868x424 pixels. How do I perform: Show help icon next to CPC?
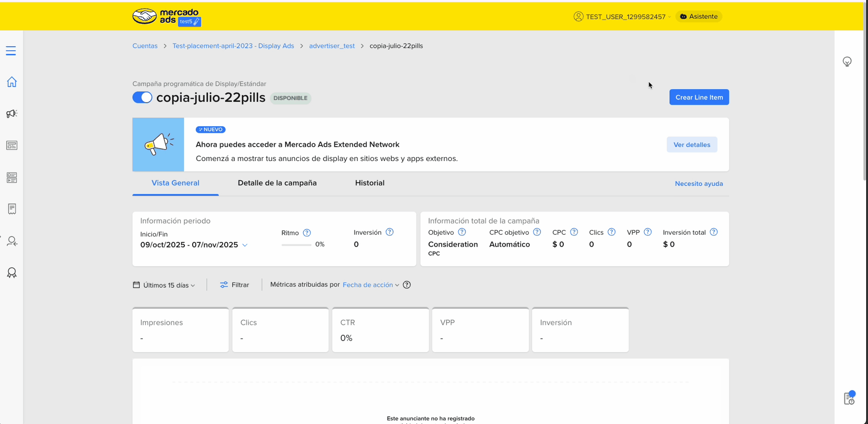574,232
